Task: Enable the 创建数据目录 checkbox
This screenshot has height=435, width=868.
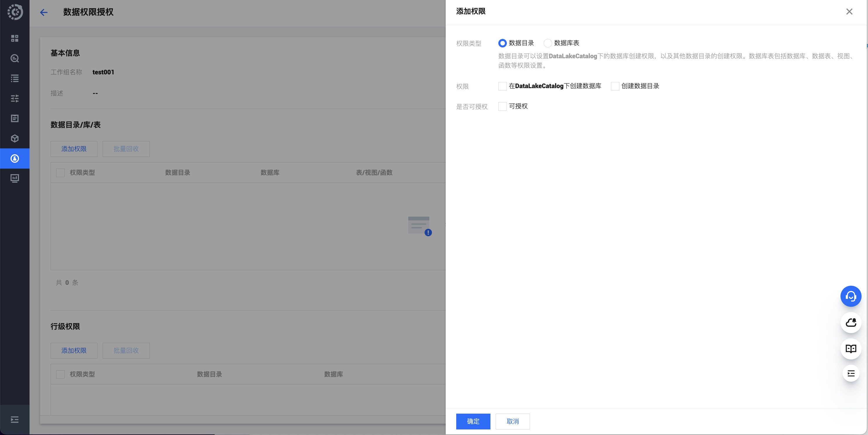Action: [615, 86]
